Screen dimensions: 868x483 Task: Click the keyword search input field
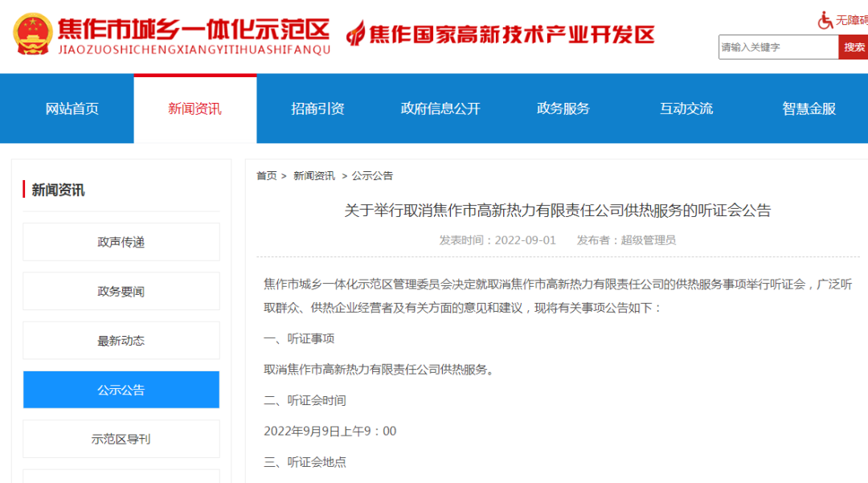click(x=777, y=47)
